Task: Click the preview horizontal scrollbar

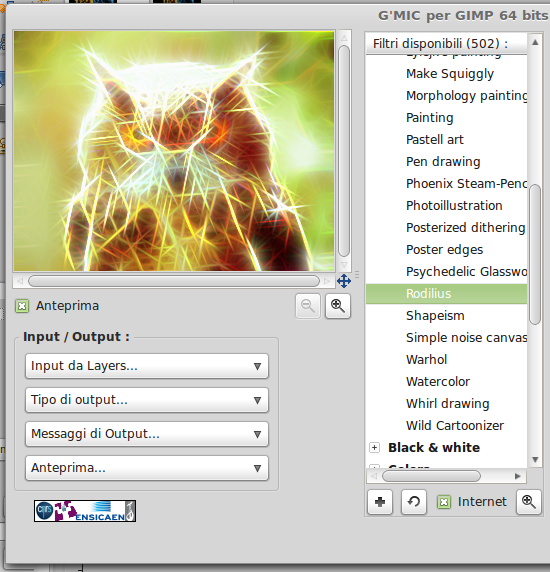Action: pyautogui.click(x=174, y=281)
